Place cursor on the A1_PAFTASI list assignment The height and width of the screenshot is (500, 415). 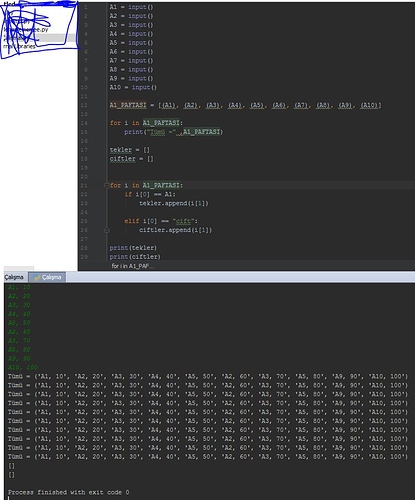pos(245,105)
